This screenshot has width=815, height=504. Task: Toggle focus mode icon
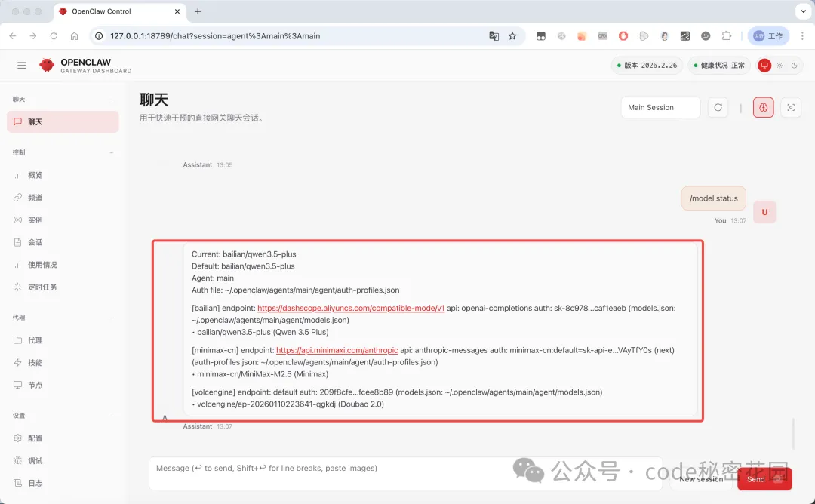(x=791, y=108)
